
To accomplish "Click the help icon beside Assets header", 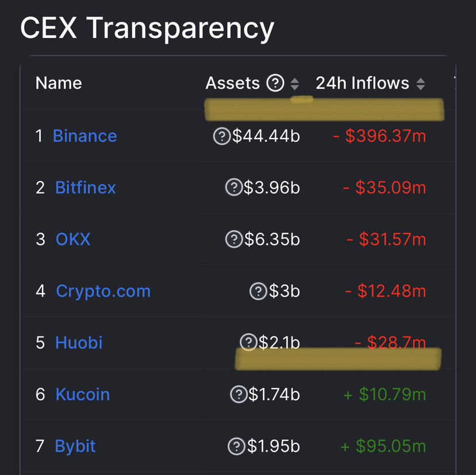I will click(275, 84).
